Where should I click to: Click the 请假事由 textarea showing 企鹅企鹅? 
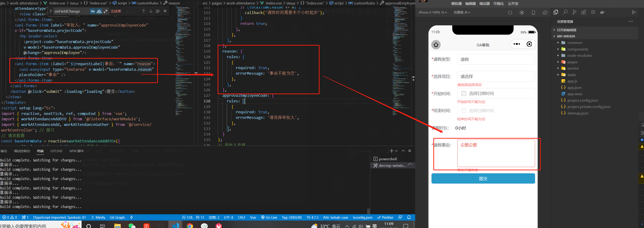pyautogui.click(x=496, y=153)
